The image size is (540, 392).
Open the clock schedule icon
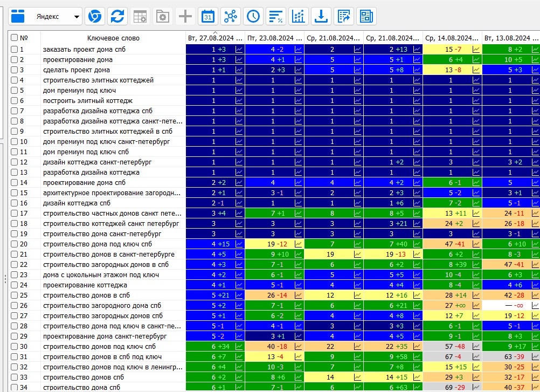pyautogui.click(x=253, y=16)
